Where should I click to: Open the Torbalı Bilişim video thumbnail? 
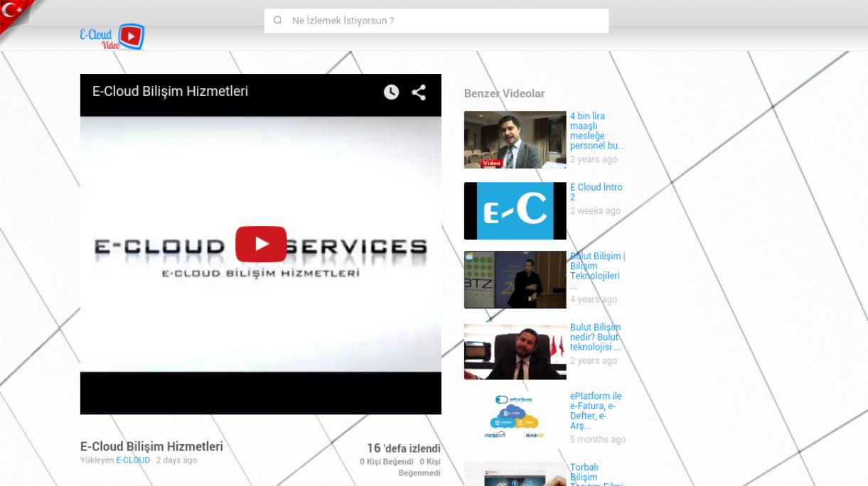515,474
